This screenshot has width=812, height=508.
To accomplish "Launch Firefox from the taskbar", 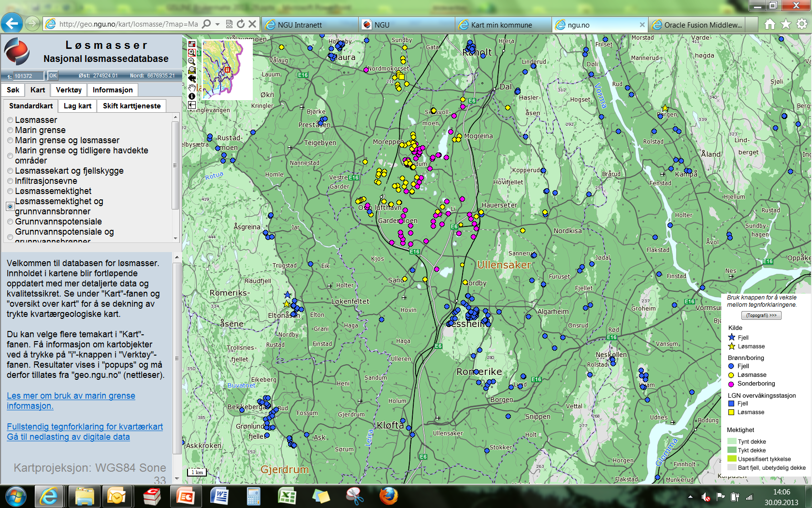I will tap(388, 496).
